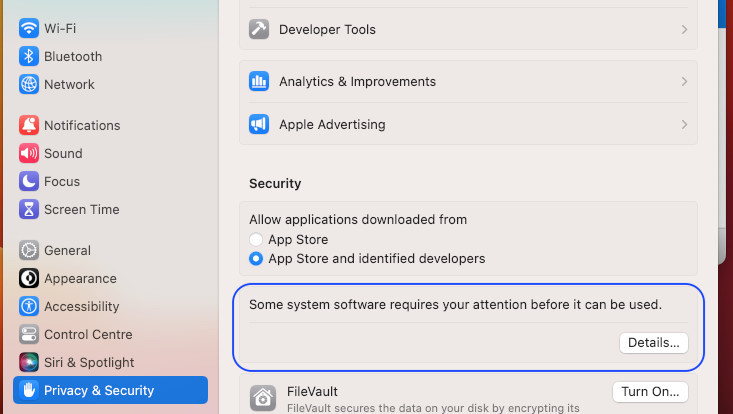Select Privacy & Security in sidebar
This screenshot has width=733, height=414.
[110, 390]
